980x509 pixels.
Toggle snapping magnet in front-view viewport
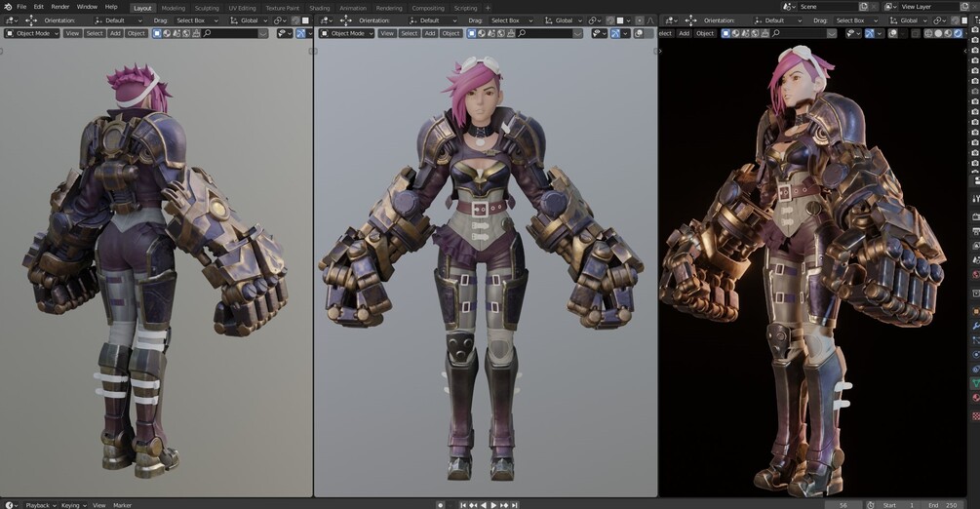tap(610, 20)
